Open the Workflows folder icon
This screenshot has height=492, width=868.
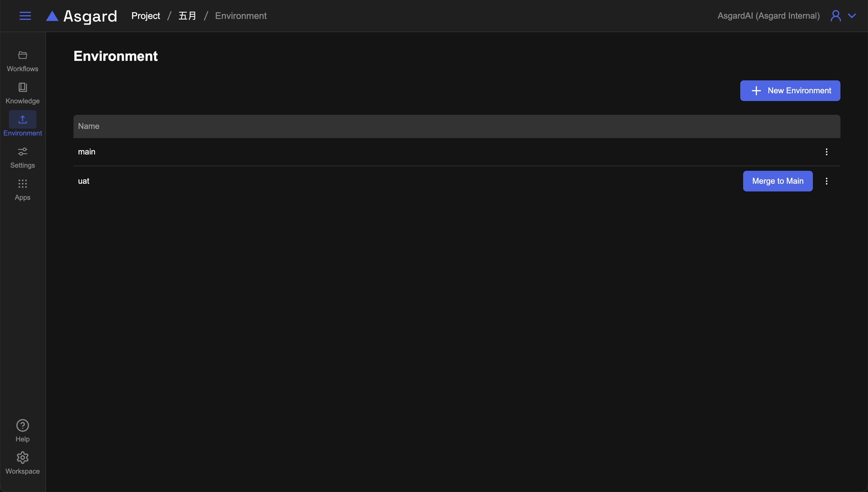23,55
